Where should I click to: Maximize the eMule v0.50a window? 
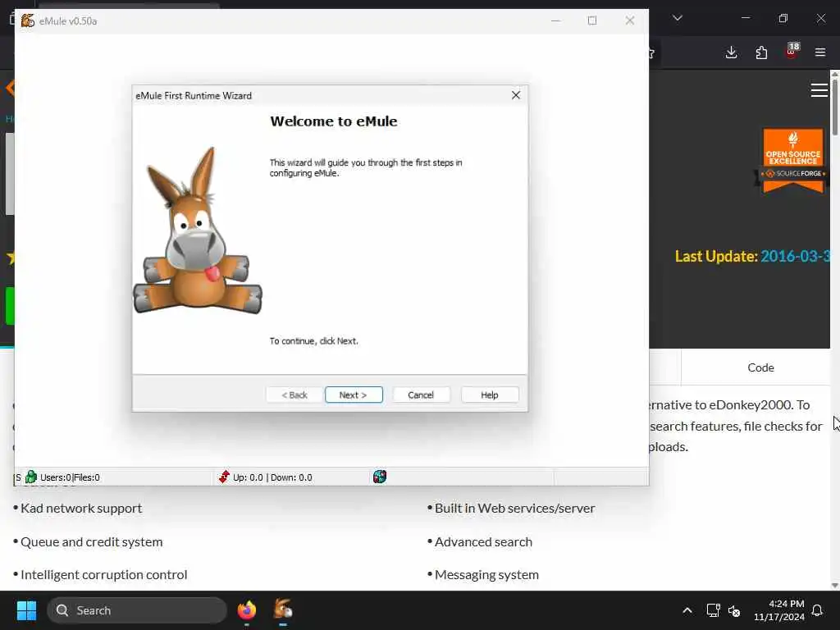592,21
